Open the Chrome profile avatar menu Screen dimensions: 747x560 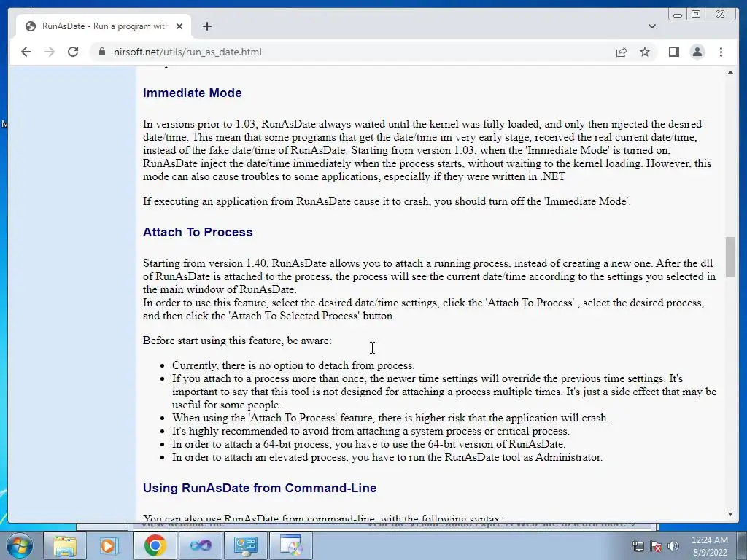[x=697, y=52]
